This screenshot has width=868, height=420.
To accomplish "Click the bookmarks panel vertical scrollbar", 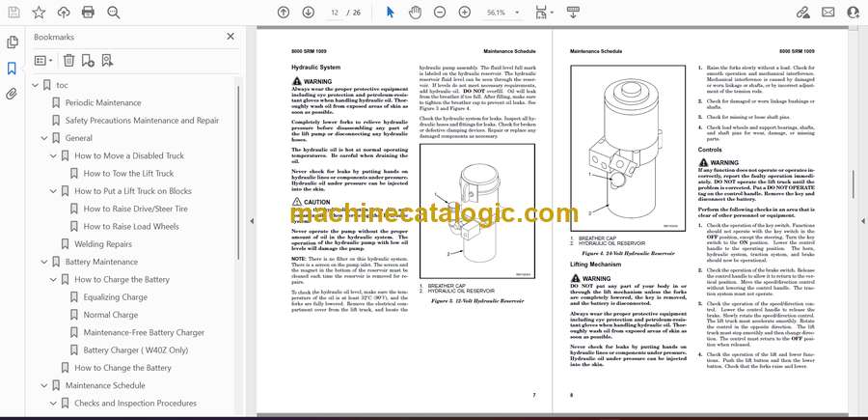I will click(239, 172).
